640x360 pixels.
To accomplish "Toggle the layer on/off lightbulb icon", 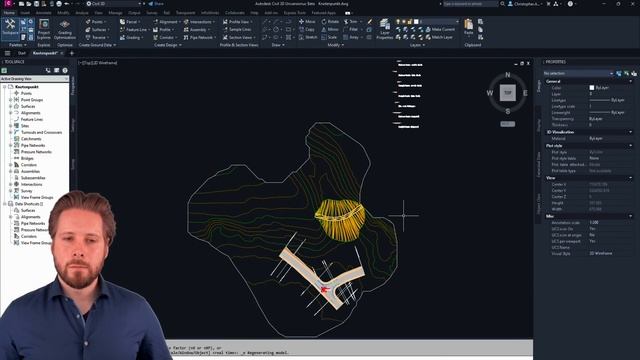I will tap(398, 22).
